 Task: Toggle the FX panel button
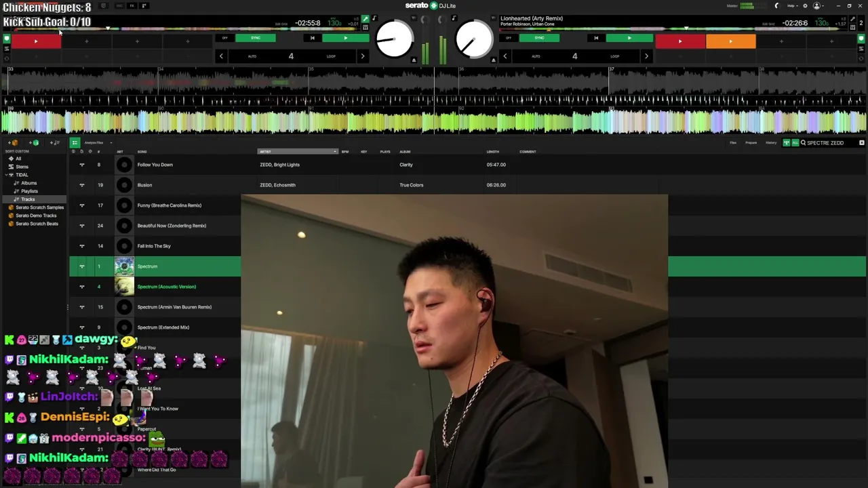(132, 6)
